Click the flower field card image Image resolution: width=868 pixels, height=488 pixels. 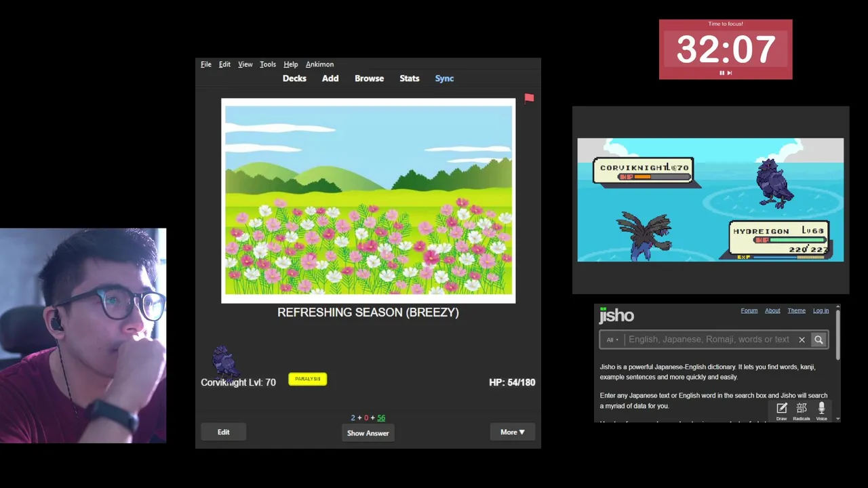point(368,200)
